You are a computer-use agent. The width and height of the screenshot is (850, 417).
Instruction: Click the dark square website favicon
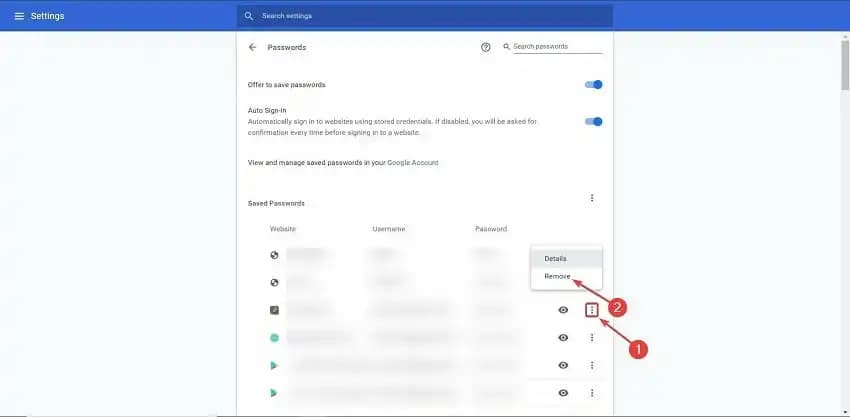pos(274,310)
